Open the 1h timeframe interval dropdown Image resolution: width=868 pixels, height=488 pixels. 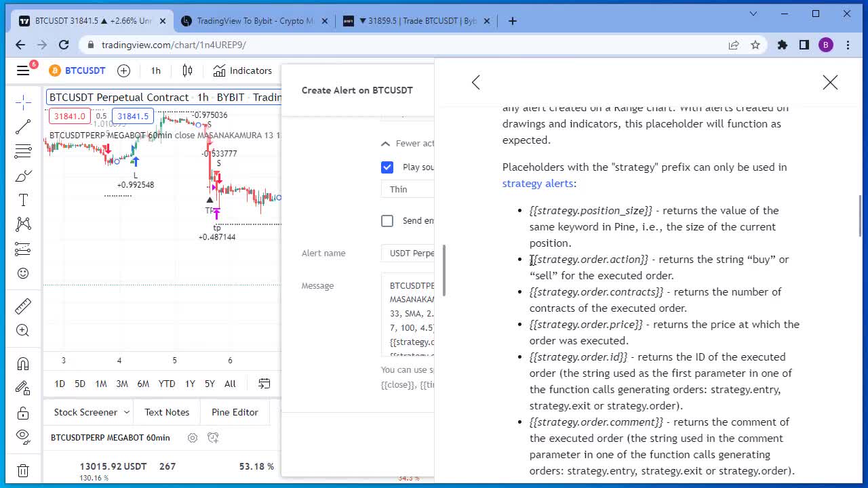click(156, 70)
